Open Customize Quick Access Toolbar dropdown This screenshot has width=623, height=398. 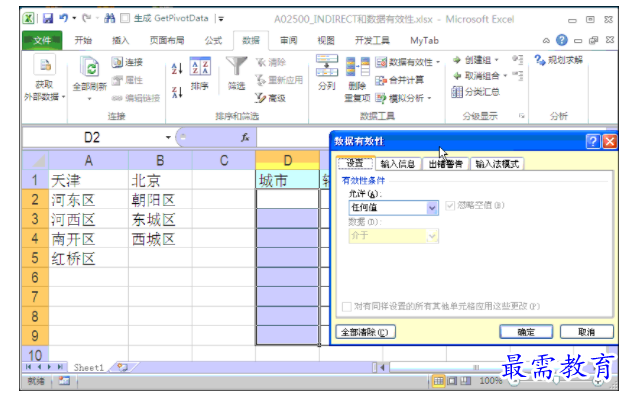221,18
